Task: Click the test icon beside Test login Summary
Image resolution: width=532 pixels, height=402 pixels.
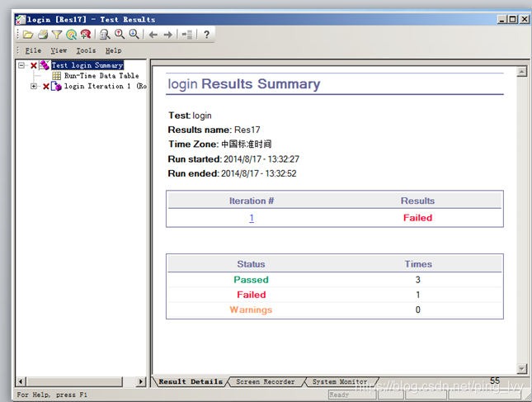Action: (x=44, y=65)
